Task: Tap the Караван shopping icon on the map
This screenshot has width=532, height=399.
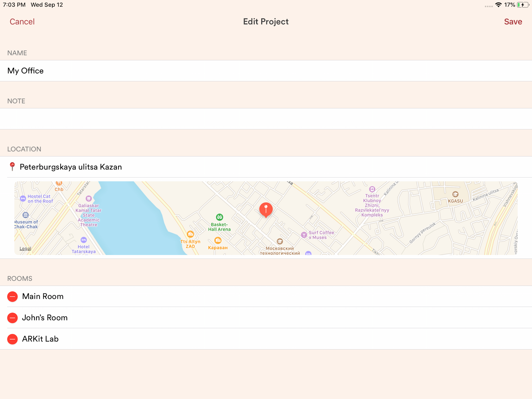Action: pos(218,240)
